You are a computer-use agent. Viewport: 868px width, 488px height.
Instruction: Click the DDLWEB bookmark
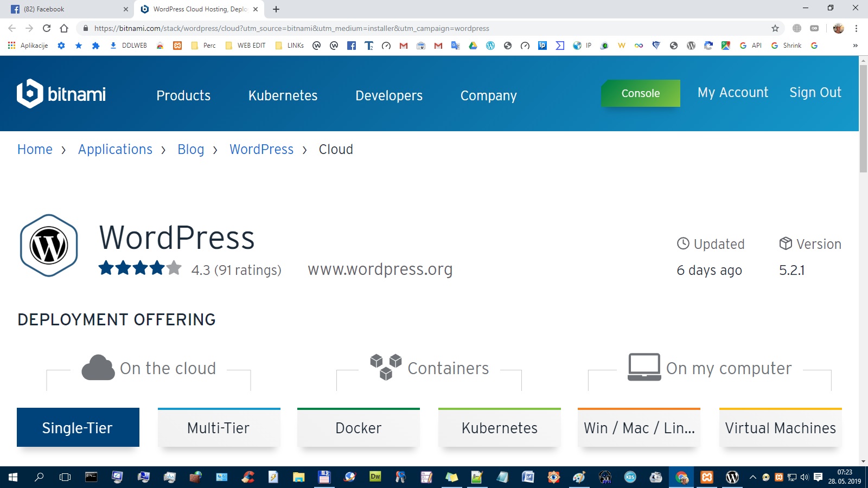click(129, 46)
